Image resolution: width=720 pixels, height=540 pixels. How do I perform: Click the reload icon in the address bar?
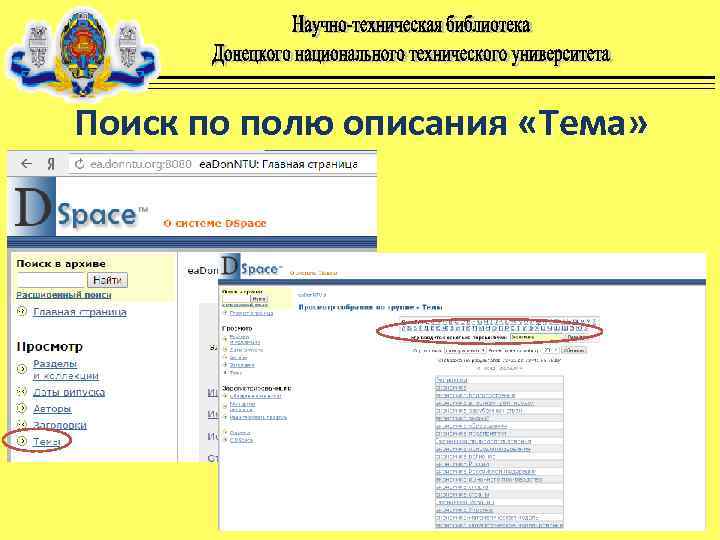[x=79, y=164]
